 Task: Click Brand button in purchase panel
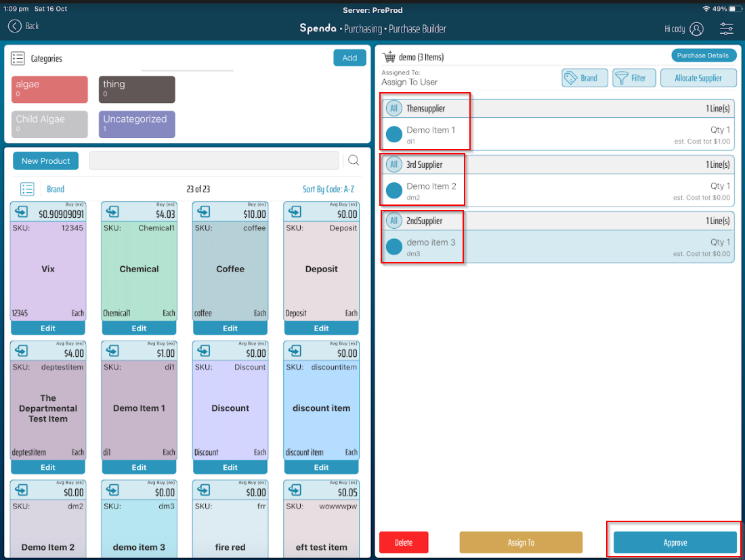pyautogui.click(x=585, y=78)
